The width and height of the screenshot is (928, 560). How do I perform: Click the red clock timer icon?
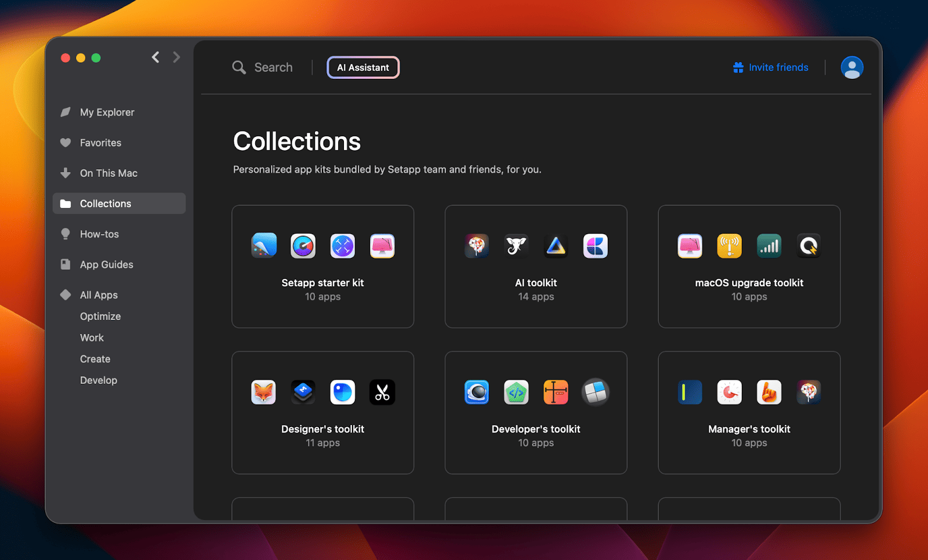click(x=730, y=392)
